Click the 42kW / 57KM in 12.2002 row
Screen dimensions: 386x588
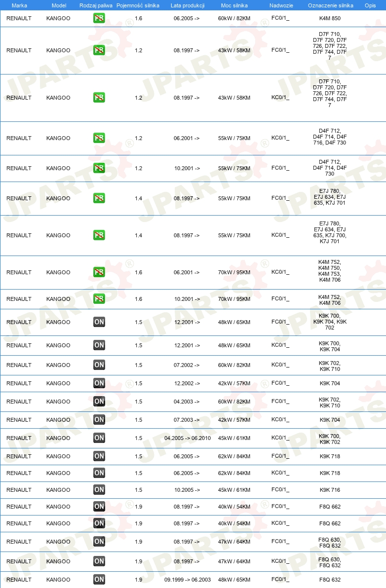click(234, 384)
